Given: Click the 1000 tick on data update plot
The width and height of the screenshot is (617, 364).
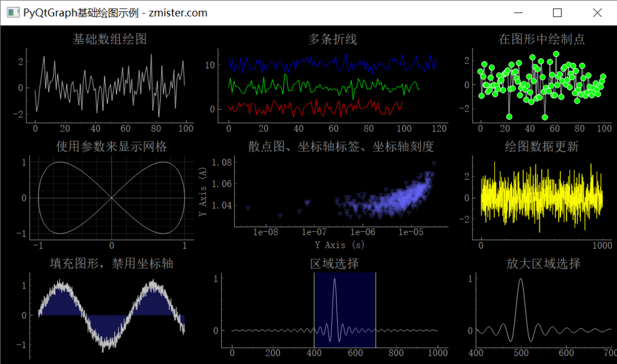Looking at the screenshot, I should pos(602,245).
